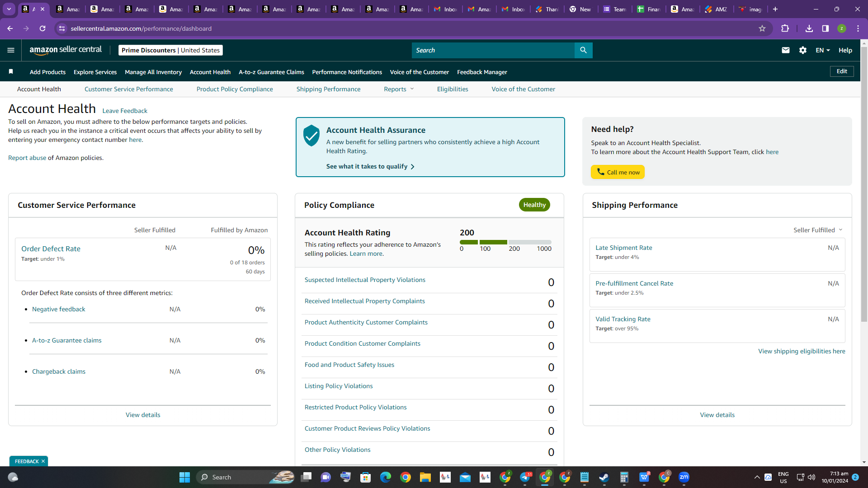Open Negative feedback metric link

point(59,309)
